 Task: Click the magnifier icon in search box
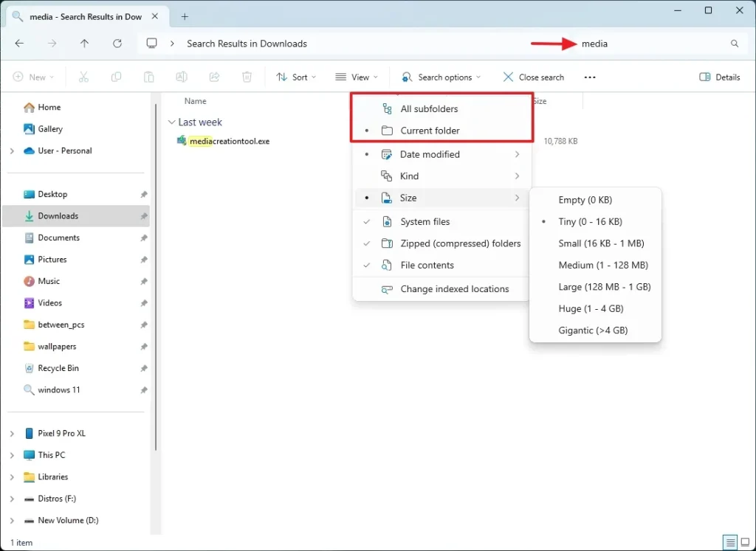[x=735, y=44]
